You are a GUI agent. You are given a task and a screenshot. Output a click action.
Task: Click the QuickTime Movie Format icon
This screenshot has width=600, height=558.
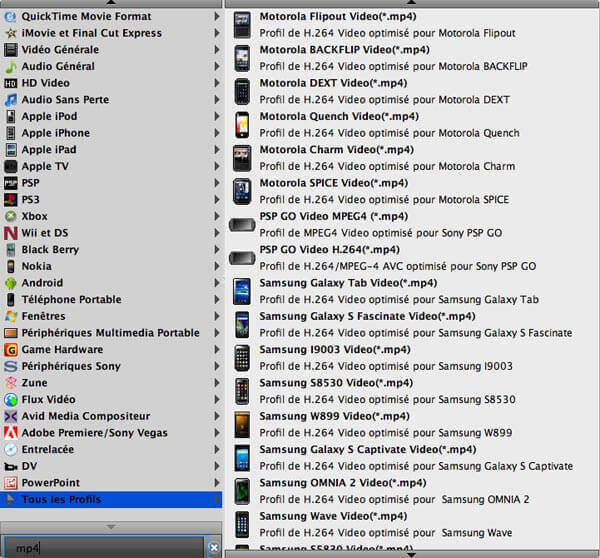click(11, 16)
